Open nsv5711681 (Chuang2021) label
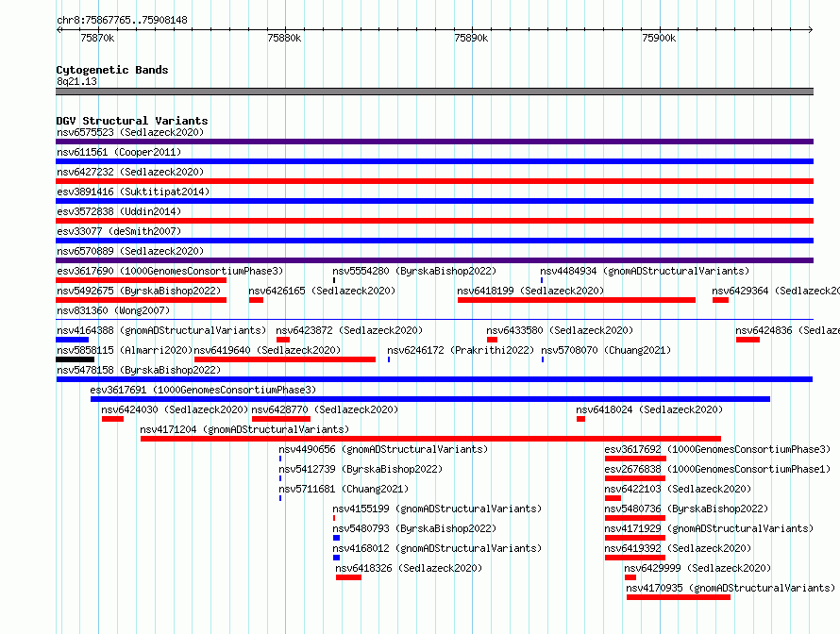 344,489
